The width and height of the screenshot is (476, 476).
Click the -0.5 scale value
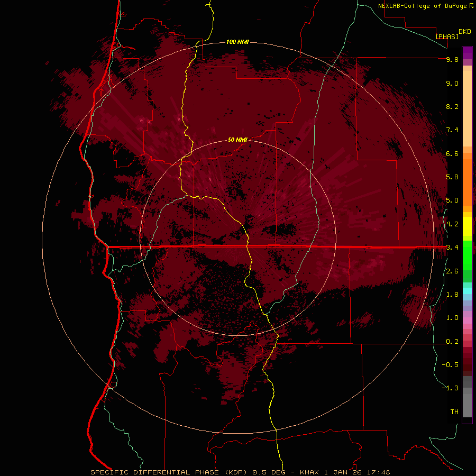(x=450, y=365)
